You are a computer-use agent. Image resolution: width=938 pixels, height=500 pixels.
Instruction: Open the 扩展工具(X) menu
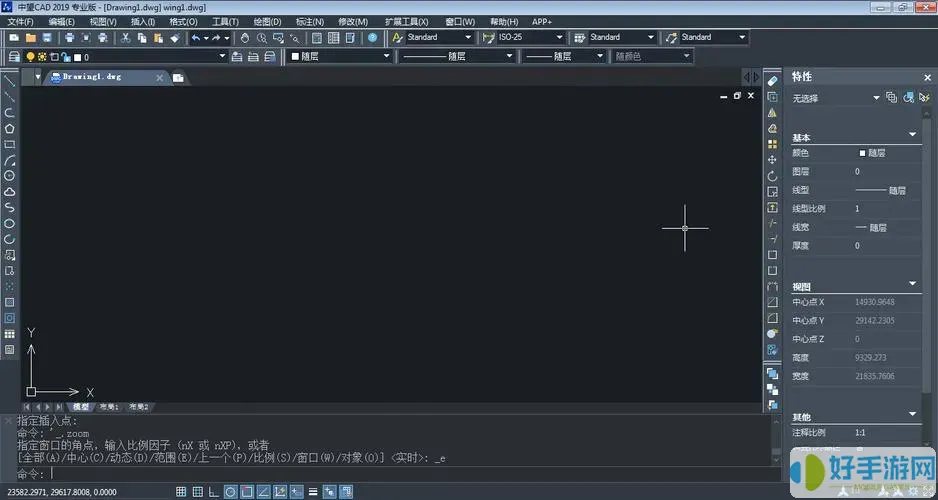click(x=407, y=22)
